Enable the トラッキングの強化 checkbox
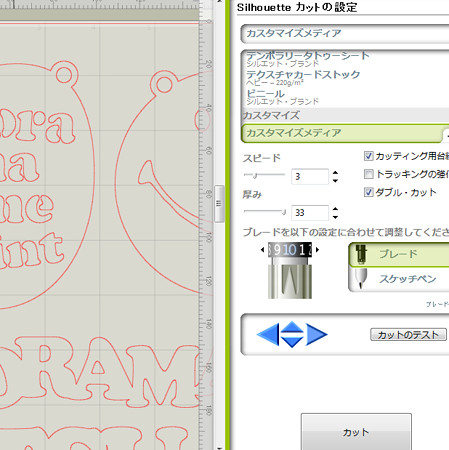This screenshot has height=450, width=449. point(368,174)
